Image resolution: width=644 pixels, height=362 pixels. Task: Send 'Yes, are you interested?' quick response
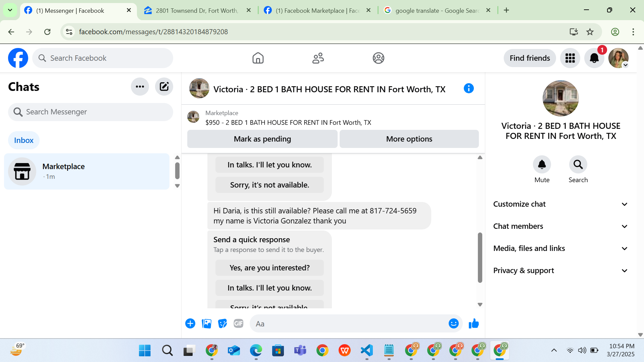[269, 268]
